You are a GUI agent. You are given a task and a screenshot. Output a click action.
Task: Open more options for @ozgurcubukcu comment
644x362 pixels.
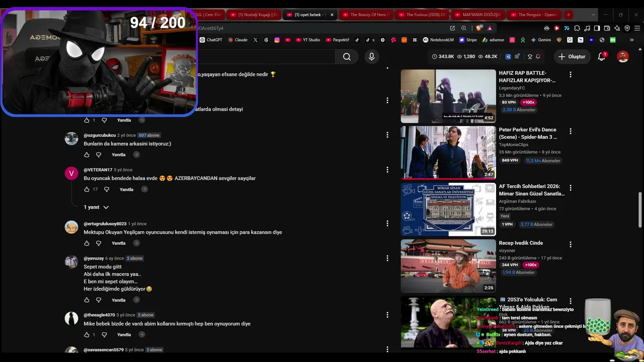[x=387, y=135]
